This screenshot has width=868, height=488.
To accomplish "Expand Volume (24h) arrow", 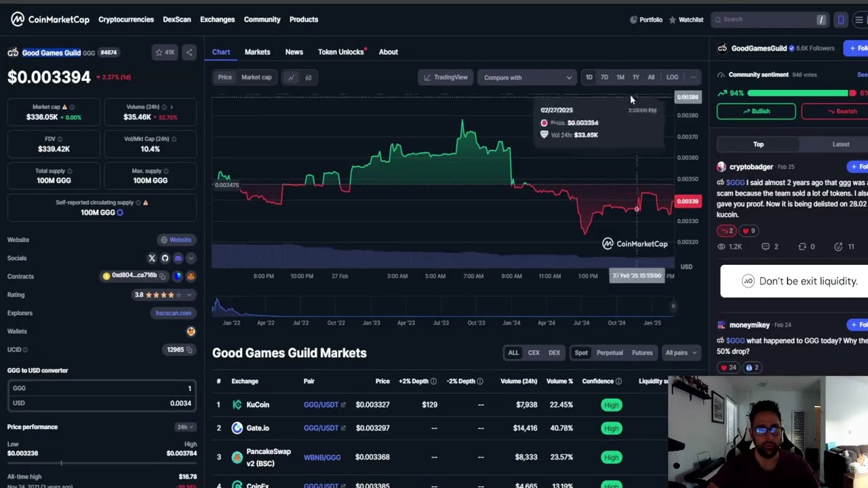I will pos(172,107).
